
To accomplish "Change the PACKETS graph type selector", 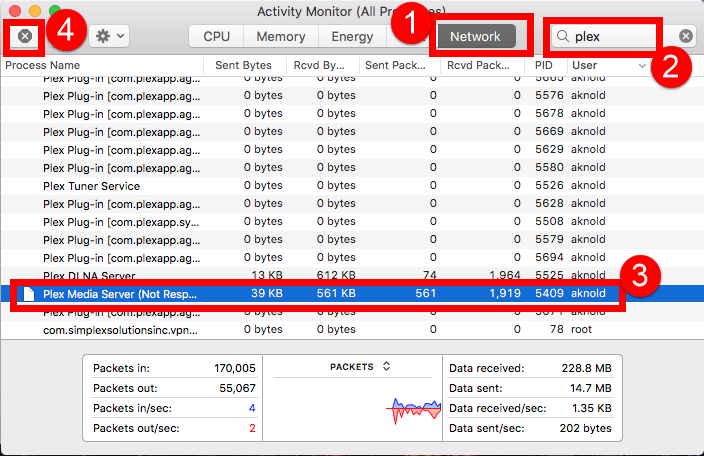I will tap(358, 366).
